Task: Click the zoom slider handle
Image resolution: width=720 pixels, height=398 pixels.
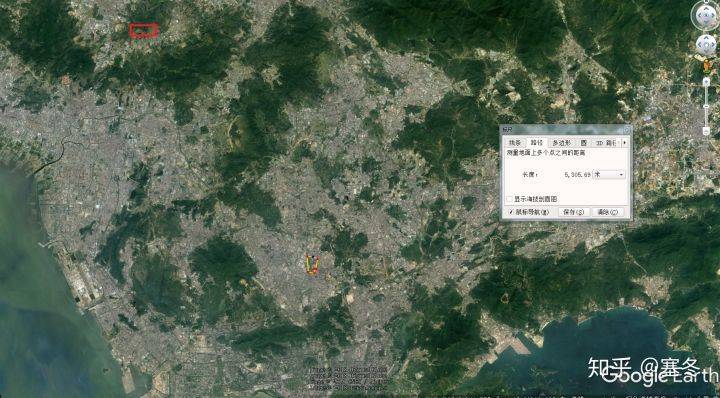Action: pyautogui.click(x=706, y=106)
